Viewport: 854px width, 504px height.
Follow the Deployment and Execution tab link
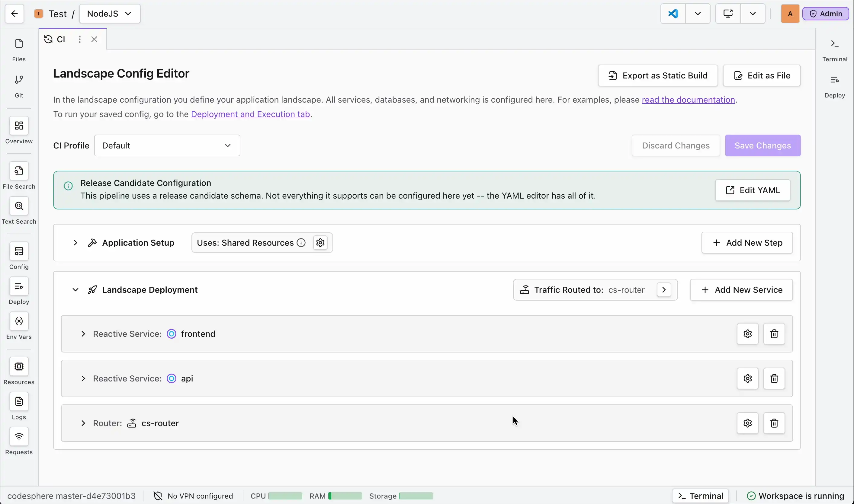(250, 114)
